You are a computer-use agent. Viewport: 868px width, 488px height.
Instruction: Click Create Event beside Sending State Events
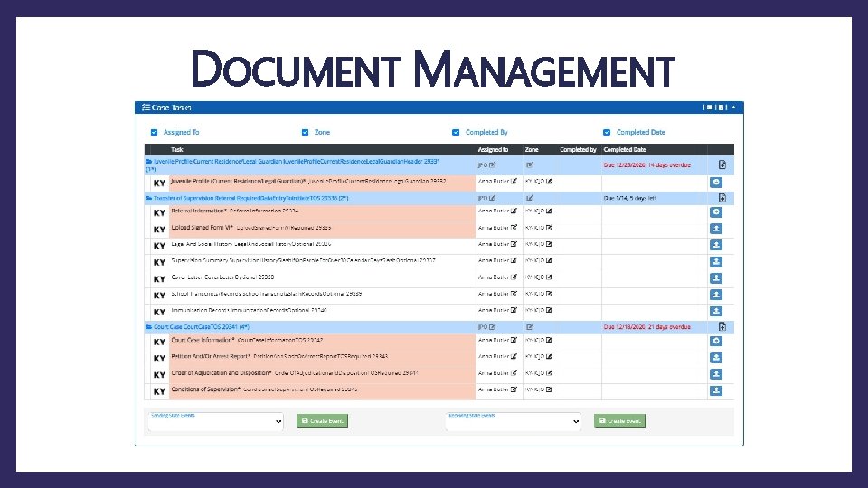coord(322,421)
